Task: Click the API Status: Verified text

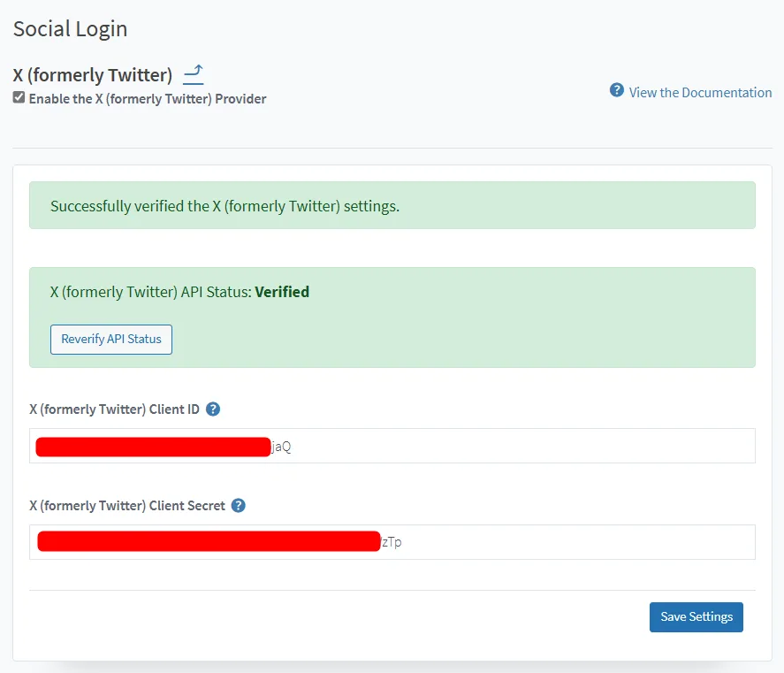Action: click(179, 292)
